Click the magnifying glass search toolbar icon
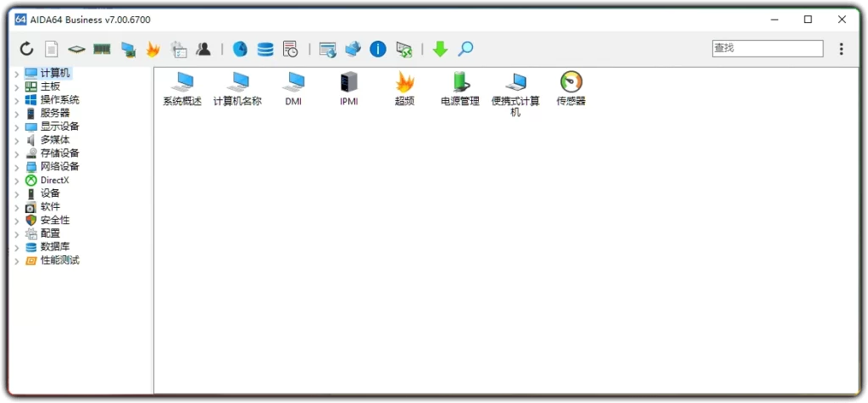This screenshot has width=868, height=403. pos(465,49)
